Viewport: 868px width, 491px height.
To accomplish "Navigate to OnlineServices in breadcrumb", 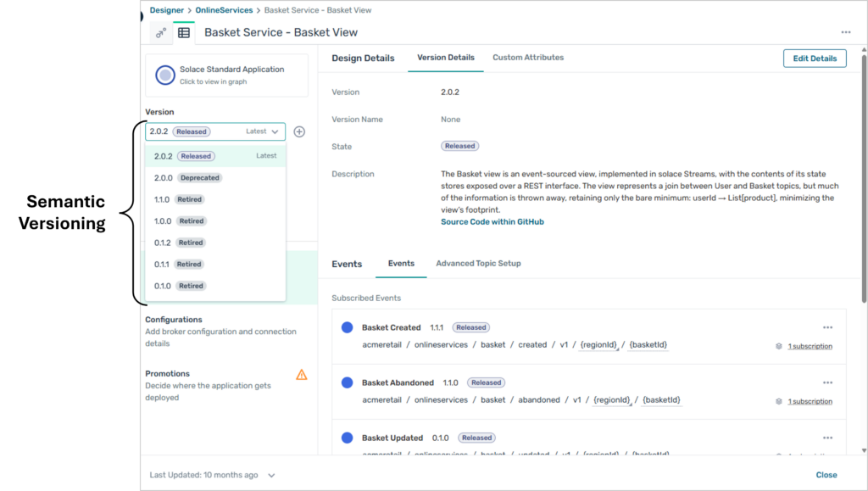I will [224, 10].
